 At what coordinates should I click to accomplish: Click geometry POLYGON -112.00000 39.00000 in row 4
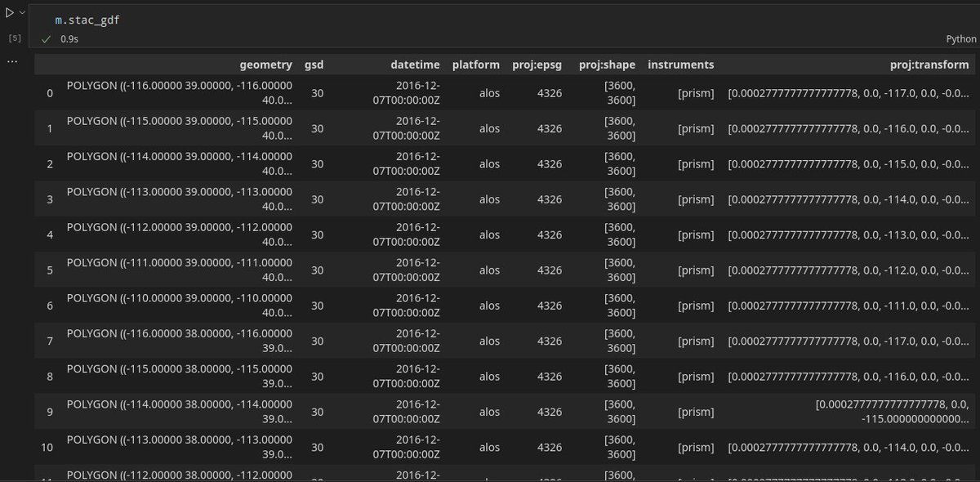tap(180, 234)
